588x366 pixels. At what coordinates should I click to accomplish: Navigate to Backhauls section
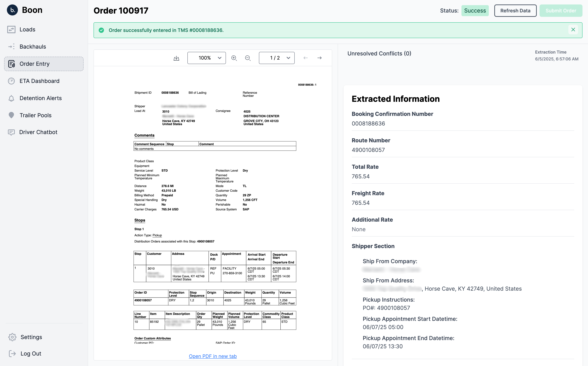point(32,47)
